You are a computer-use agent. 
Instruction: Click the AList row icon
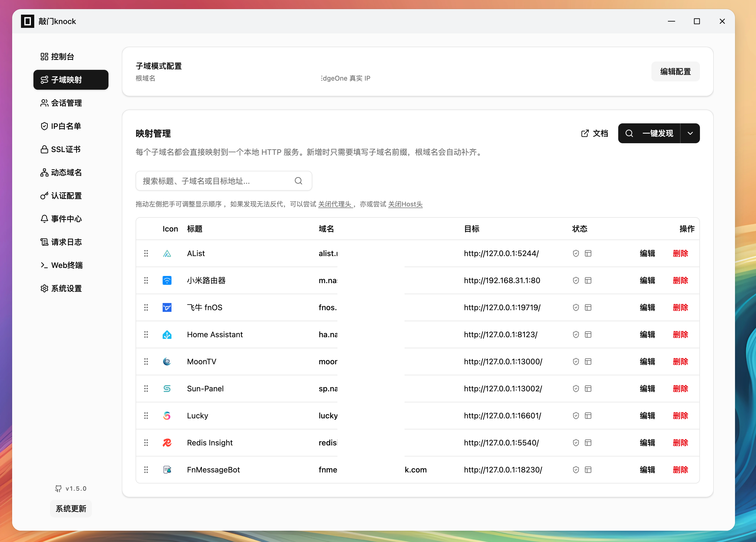tap(167, 254)
